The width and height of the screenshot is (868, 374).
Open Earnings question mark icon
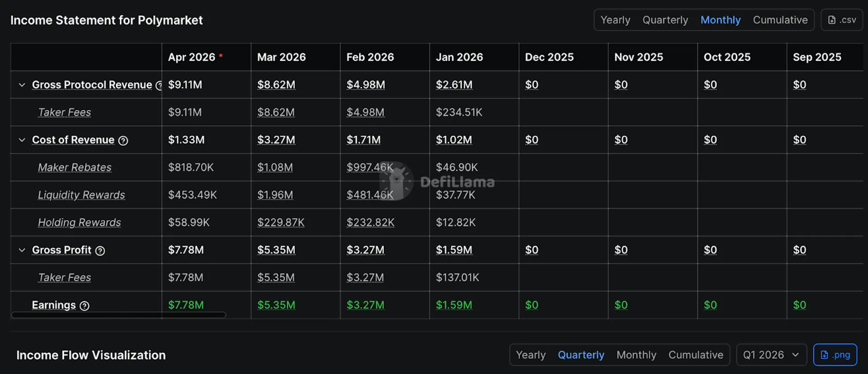(85, 306)
